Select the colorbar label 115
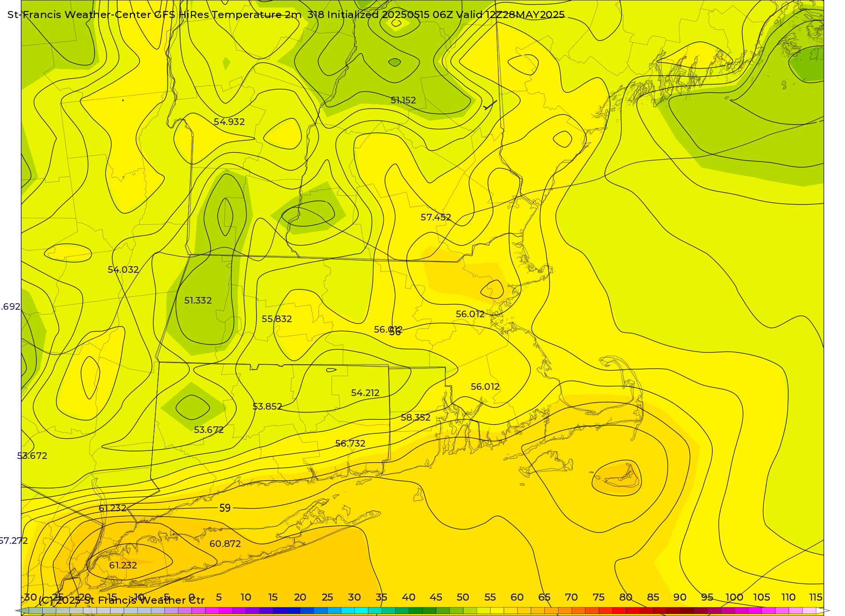The width and height of the screenshot is (845, 616). coord(816,598)
